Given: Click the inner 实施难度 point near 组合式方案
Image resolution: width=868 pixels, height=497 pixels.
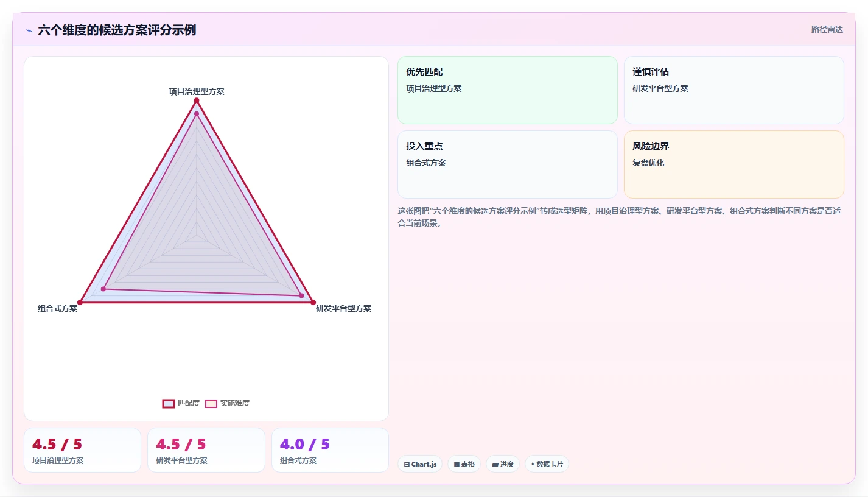Looking at the screenshot, I should [x=103, y=289].
